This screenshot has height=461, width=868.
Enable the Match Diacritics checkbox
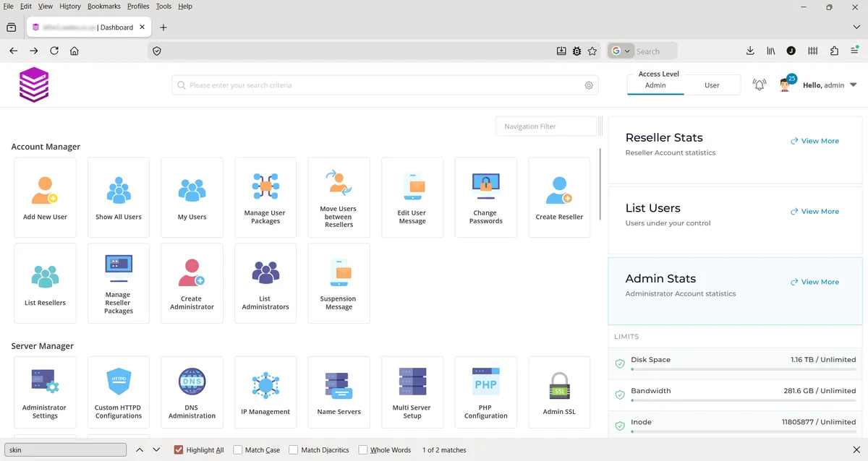[x=294, y=450]
